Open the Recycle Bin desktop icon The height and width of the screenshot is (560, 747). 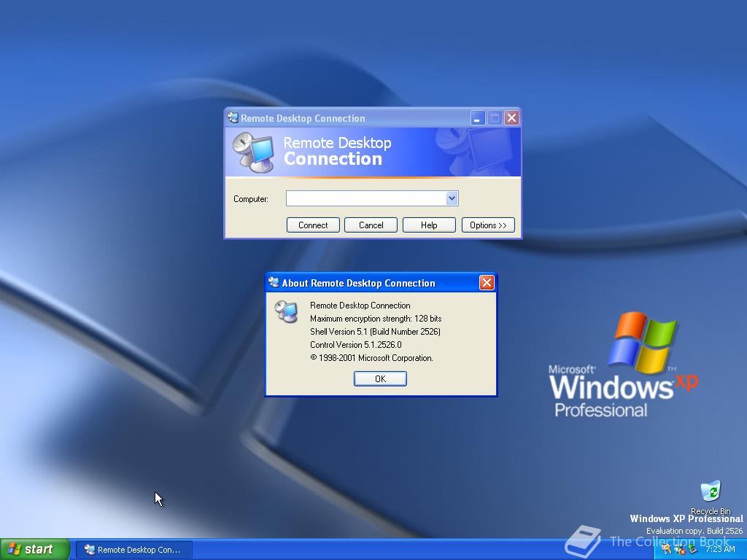coord(711,497)
